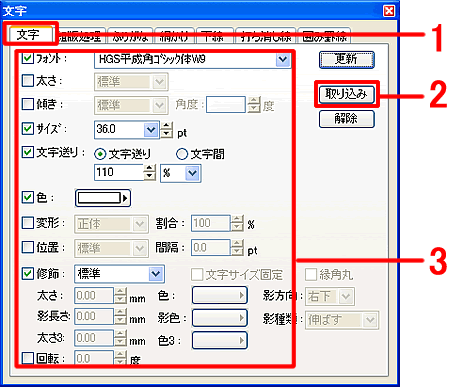
Task: Click the 太さ3 field showing 0.00
Action: 94,338
